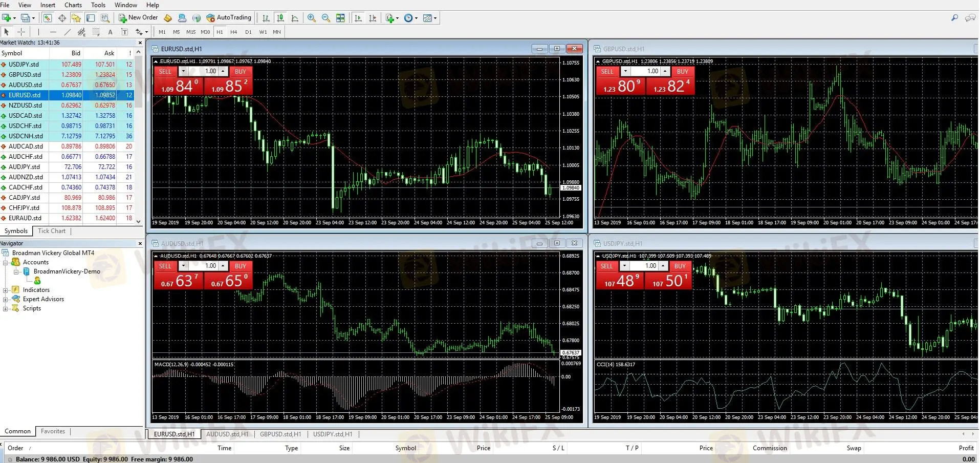Viewport: 980px width, 463px height.
Task: Select the Text Label tool
Action: click(124, 32)
